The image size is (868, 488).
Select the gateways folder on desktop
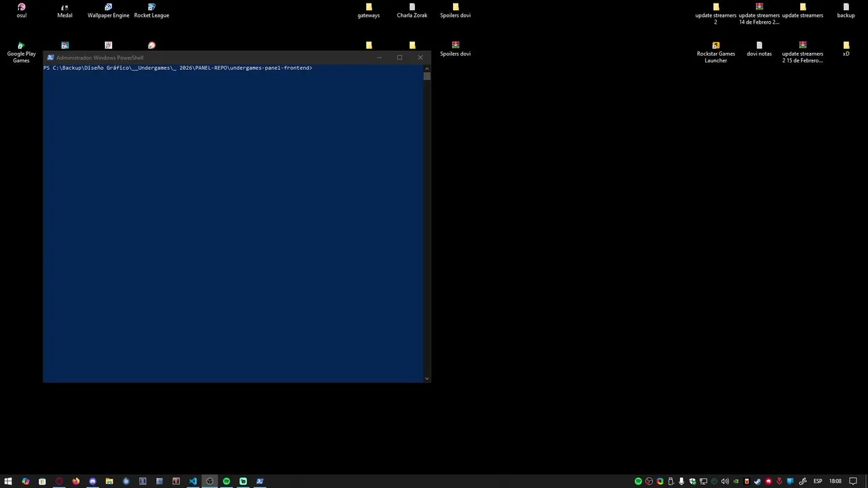369,11
